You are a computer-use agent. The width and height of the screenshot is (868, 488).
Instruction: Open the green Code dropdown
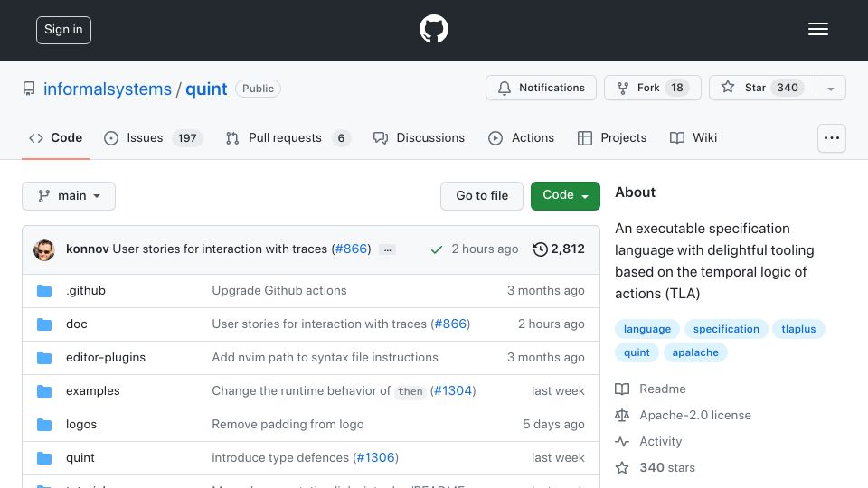point(565,196)
